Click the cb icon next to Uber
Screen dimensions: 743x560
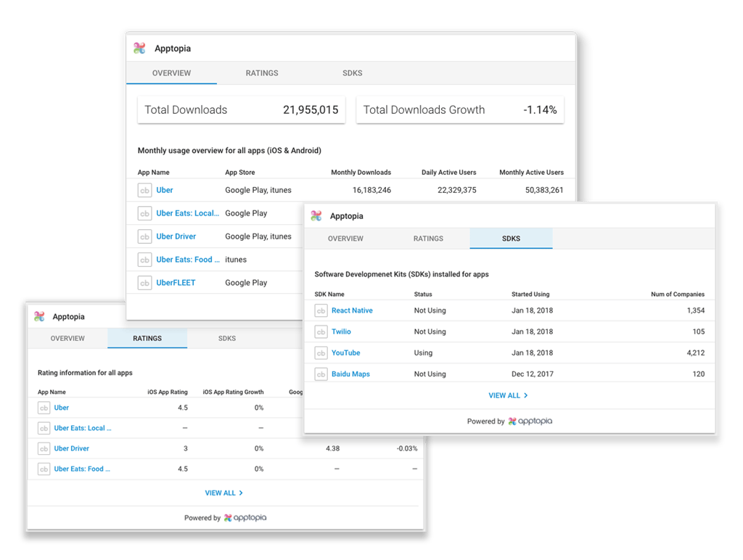click(144, 189)
